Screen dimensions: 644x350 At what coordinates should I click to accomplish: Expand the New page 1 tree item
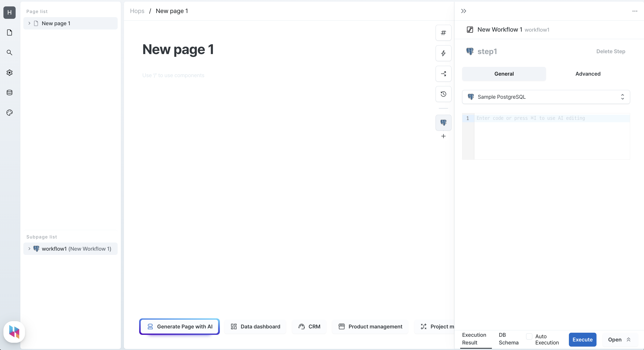click(x=29, y=23)
